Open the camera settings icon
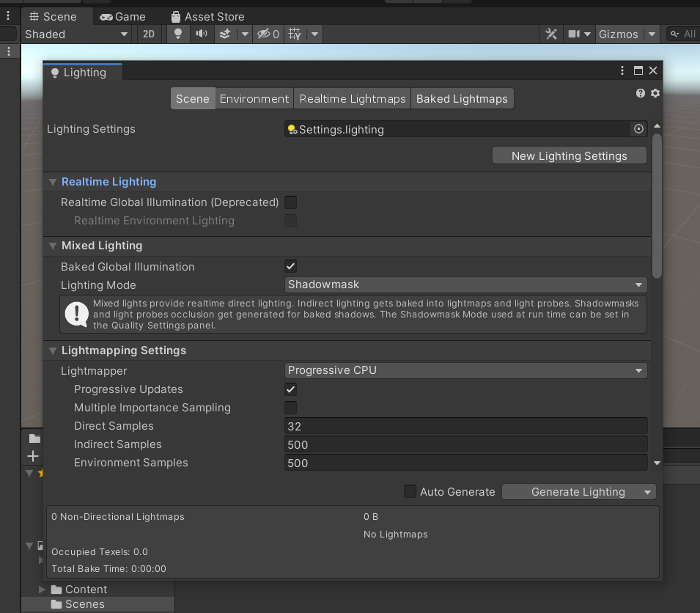The width and height of the screenshot is (700, 613). click(574, 34)
